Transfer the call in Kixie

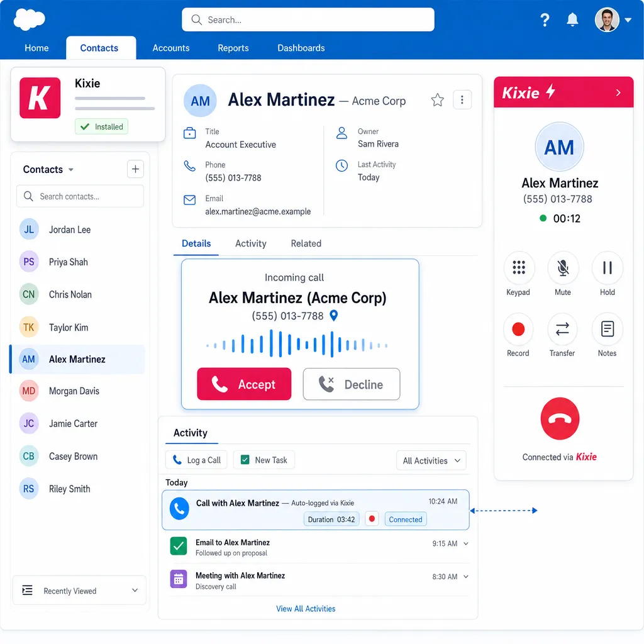click(x=562, y=329)
